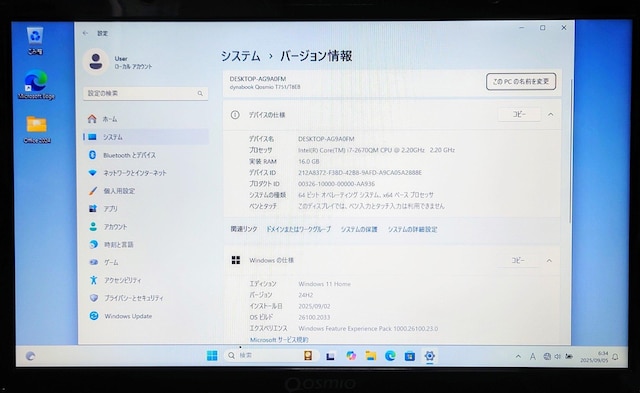Image resolution: width=640 pixels, height=393 pixels.
Task: Open 個人用設定 in the sidebar
Action: (146, 191)
